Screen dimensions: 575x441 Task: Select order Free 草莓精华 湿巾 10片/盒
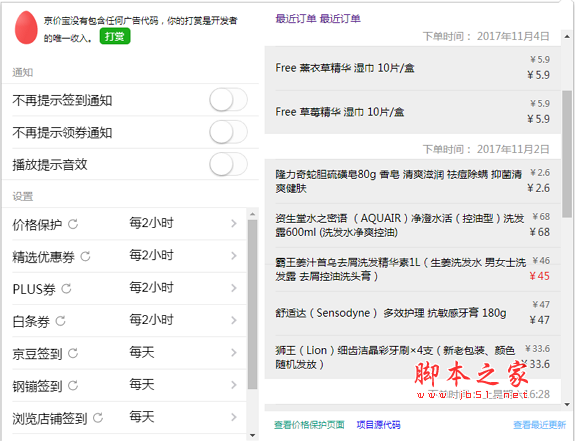(x=413, y=112)
